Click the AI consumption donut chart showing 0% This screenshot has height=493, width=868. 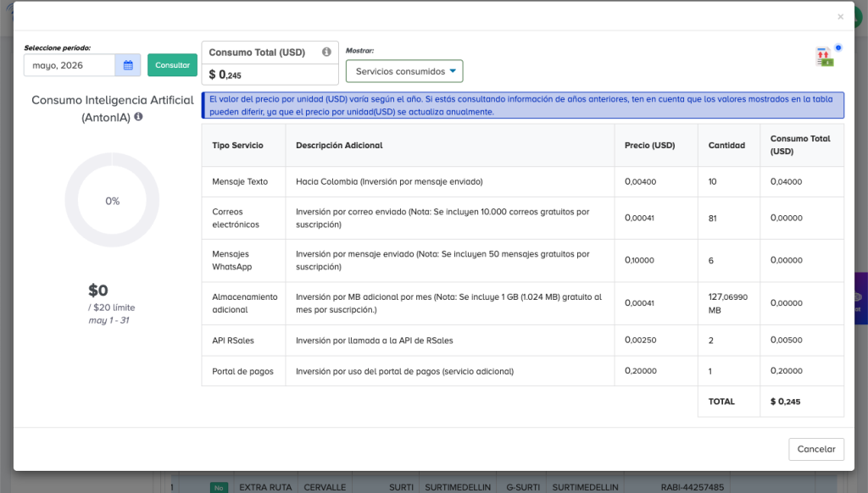pos(113,200)
